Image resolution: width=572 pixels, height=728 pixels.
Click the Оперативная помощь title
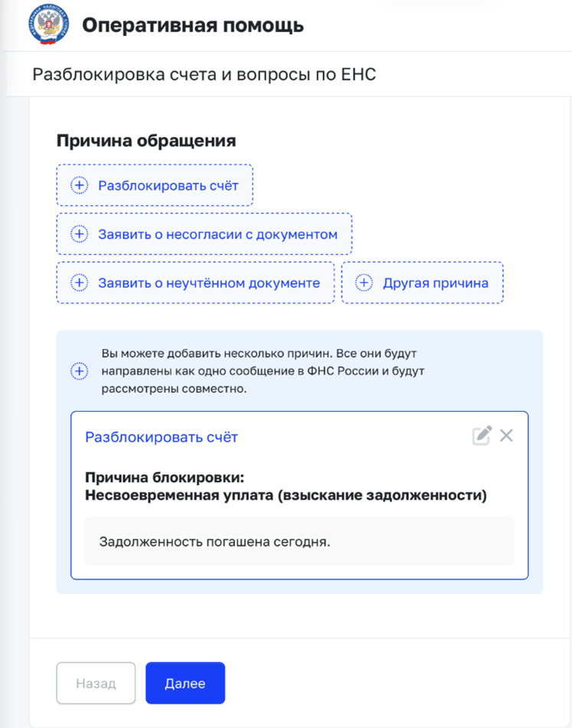pos(193,25)
